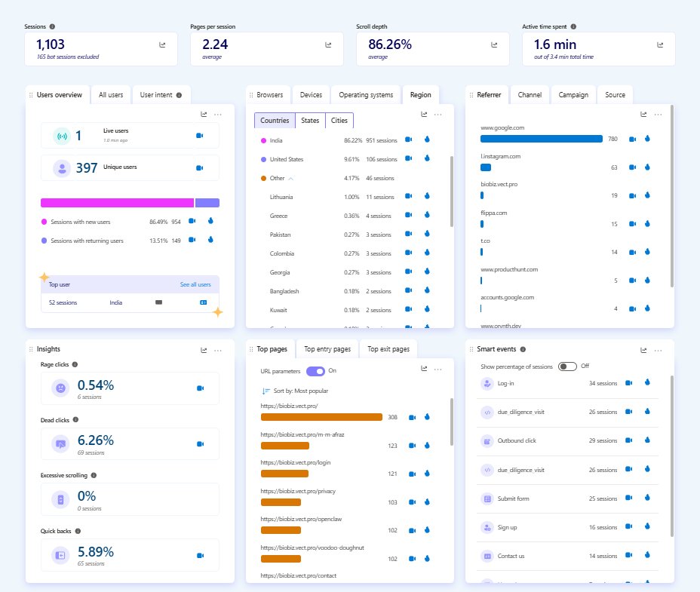View recordings for the Log-in smart event
This screenshot has width=700, height=592.
click(x=628, y=383)
